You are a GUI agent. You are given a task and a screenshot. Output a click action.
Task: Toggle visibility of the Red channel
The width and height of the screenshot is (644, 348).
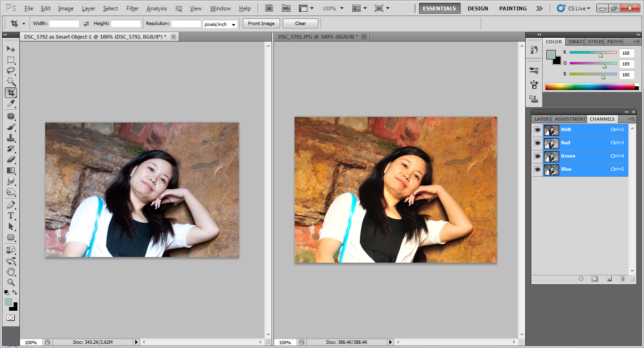click(537, 143)
